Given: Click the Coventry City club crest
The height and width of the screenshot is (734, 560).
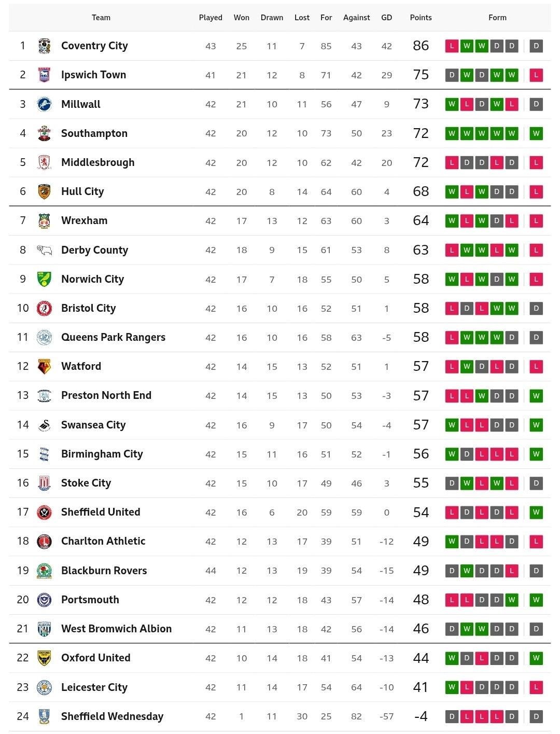Looking at the screenshot, I should pos(45,46).
